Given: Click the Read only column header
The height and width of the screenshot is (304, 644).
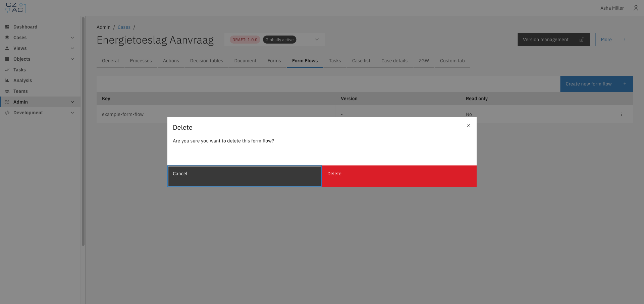Looking at the screenshot, I should click(477, 99).
